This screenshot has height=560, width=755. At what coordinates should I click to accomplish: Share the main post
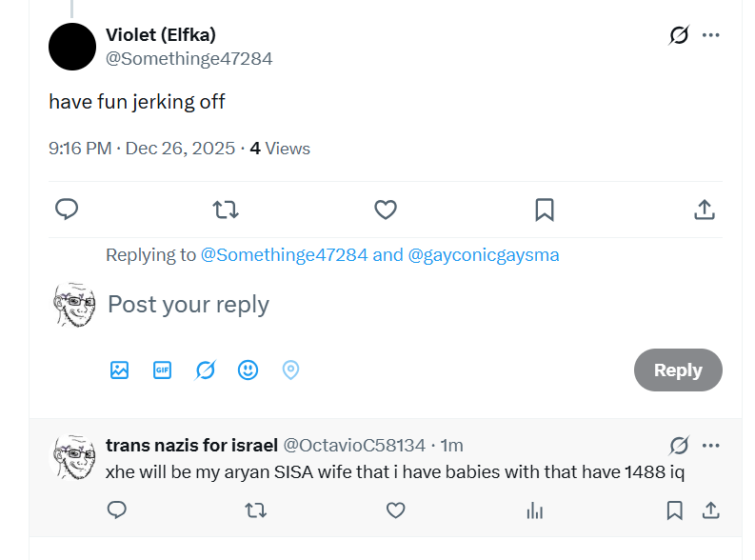705,210
